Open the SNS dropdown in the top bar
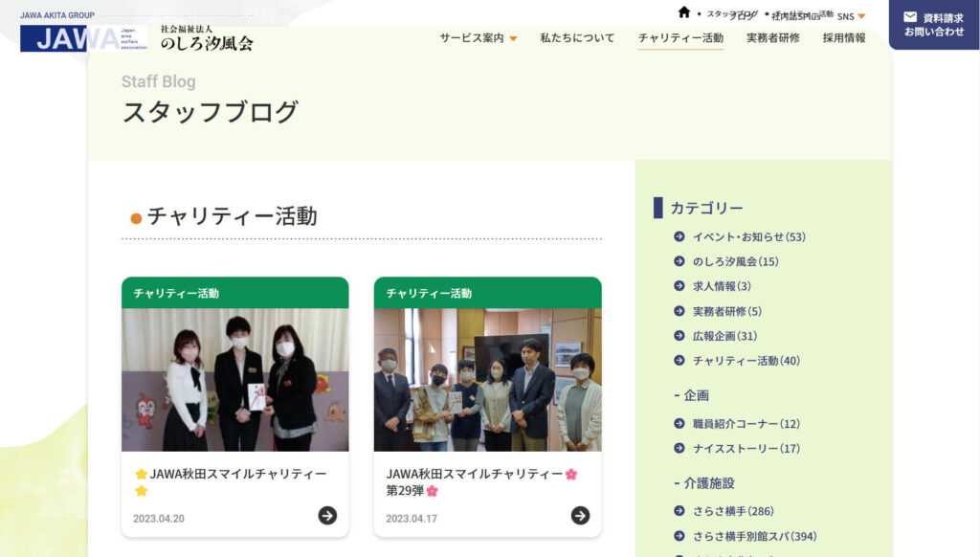The height and width of the screenshot is (557, 980). point(851,16)
